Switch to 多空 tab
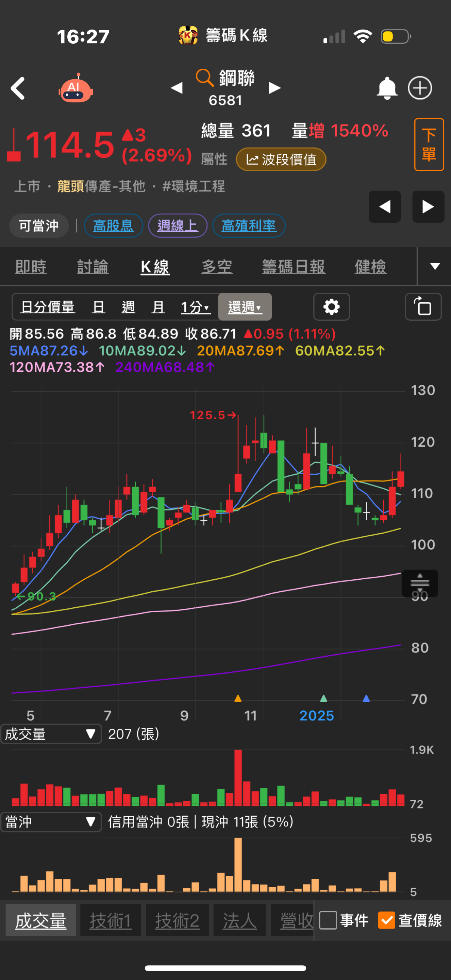 tap(217, 266)
